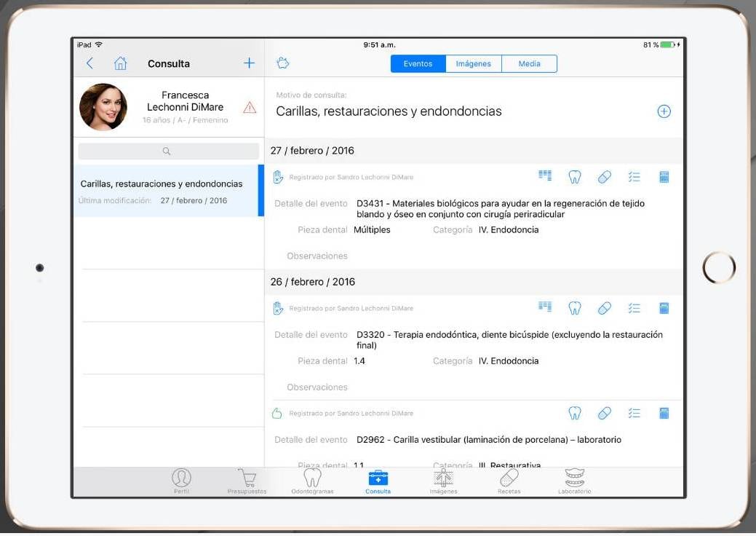Tap the gear settings icon near Eventos
This screenshot has height=536, width=756.
coord(283,63)
